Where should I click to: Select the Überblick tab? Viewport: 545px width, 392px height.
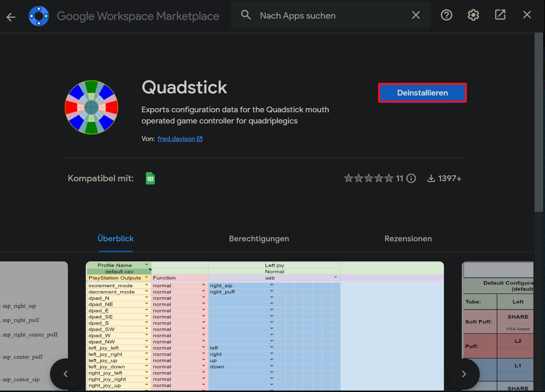pyautogui.click(x=116, y=239)
